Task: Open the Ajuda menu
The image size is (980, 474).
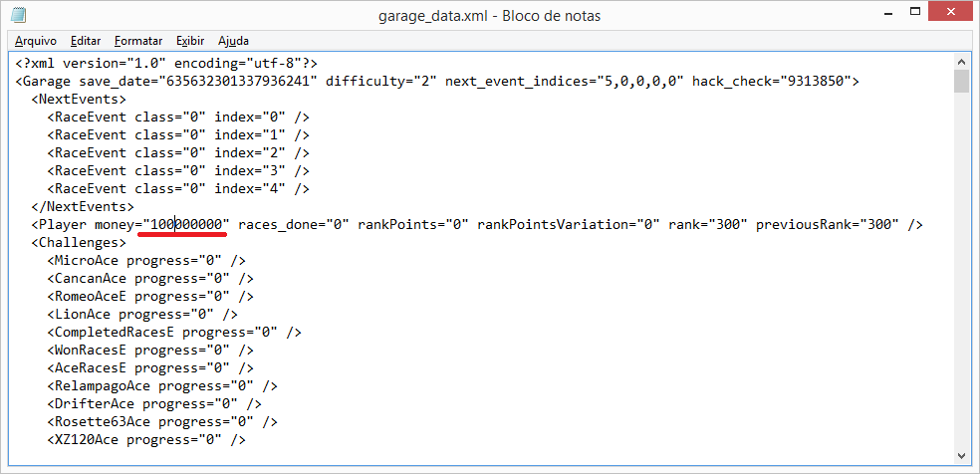Action: (233, 41)
